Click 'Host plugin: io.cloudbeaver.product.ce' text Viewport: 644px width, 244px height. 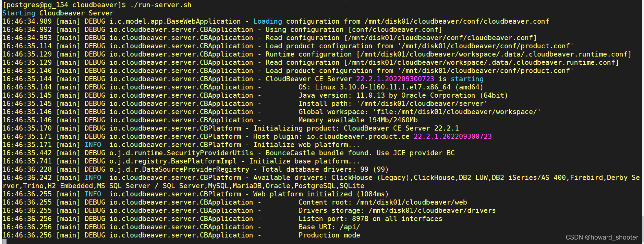(x=331, y=137)
